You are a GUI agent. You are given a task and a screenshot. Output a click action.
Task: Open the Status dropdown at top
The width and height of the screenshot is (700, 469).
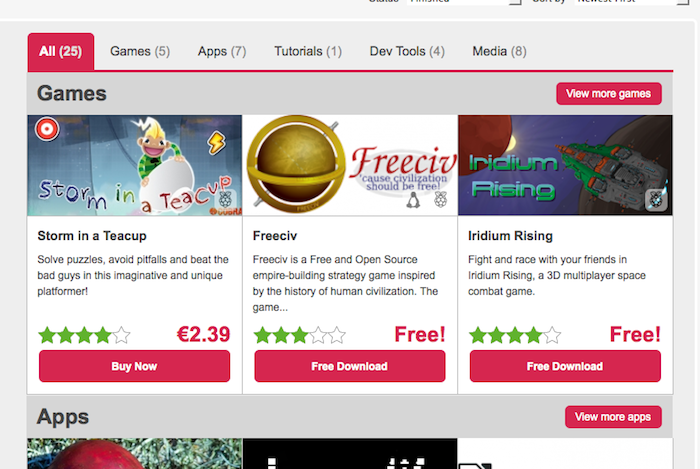[x=464, y=2]
